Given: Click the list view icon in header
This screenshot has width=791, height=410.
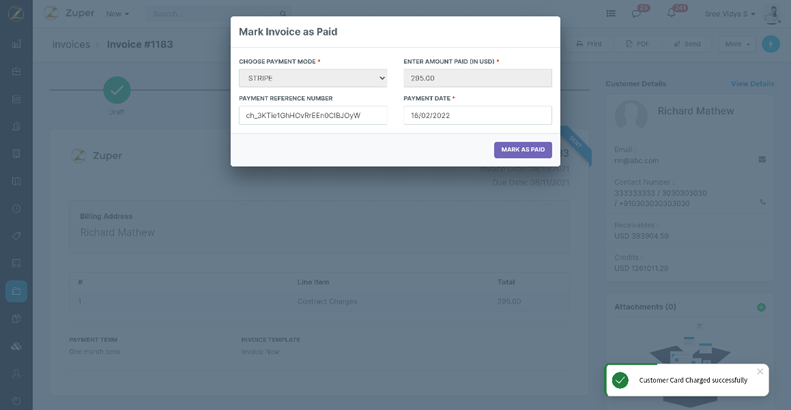Looking at the screenshot, I should (610, 14).
